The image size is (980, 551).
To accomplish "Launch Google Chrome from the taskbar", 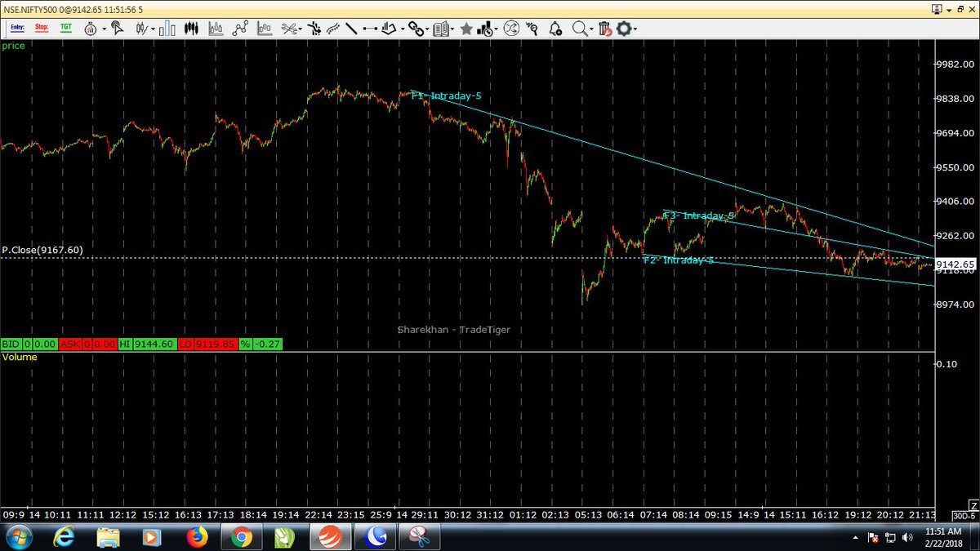I will click(241, 537).
